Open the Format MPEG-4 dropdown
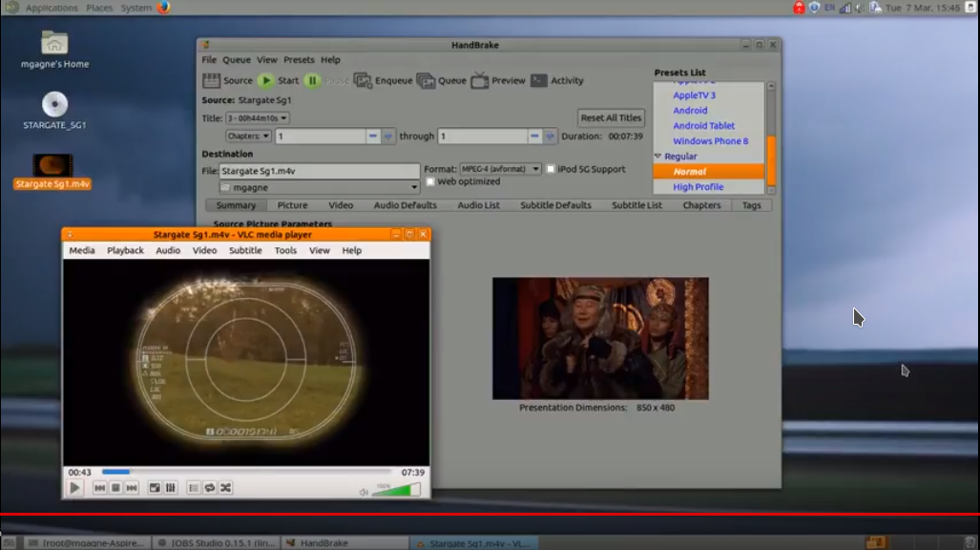This screenshot has width=980, height=550. [x=500, y=169]
